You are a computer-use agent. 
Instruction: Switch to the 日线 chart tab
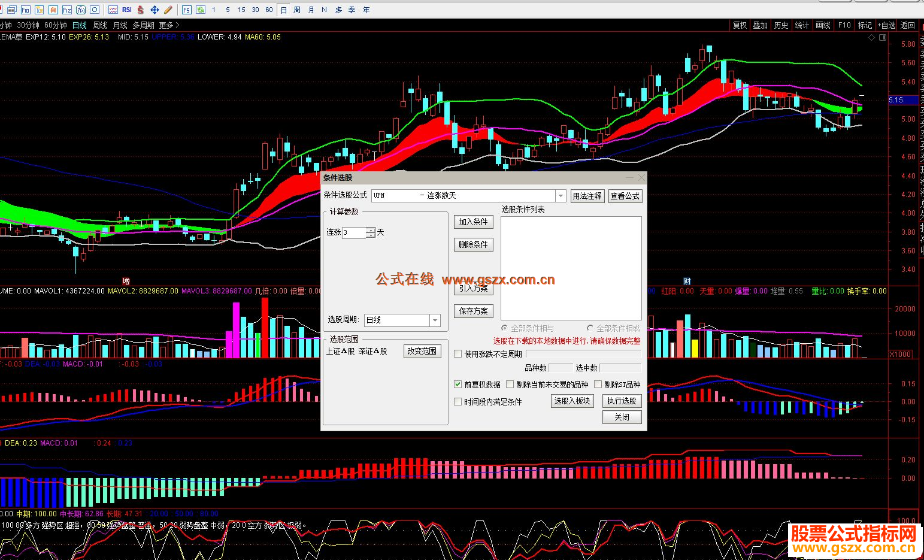click(80, 25)
